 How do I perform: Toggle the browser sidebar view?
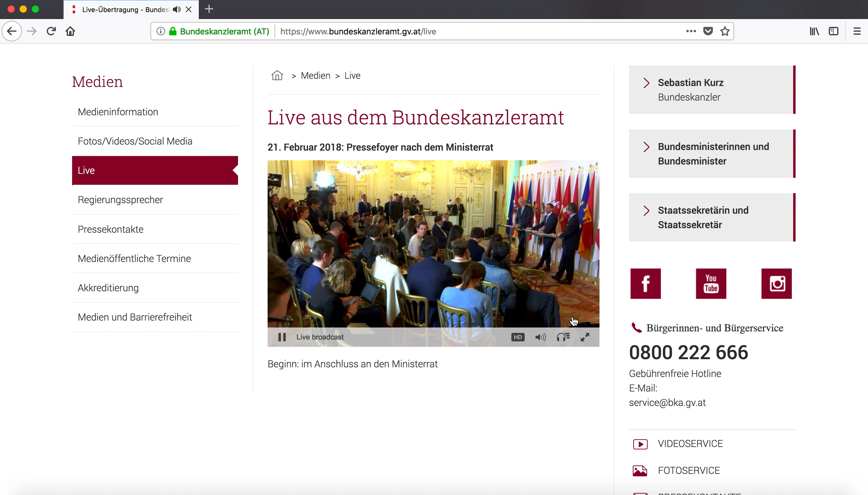[x=834, y=31]
